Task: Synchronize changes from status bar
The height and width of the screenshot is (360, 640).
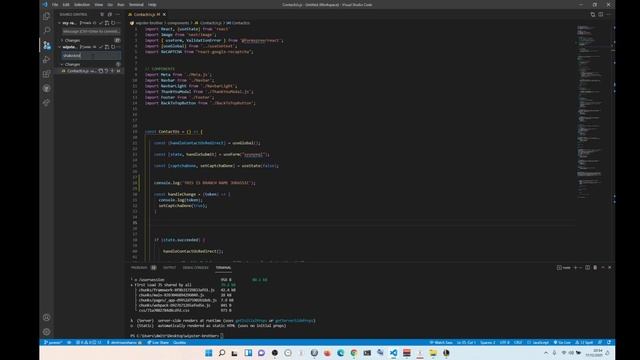Action: (69, 342)
